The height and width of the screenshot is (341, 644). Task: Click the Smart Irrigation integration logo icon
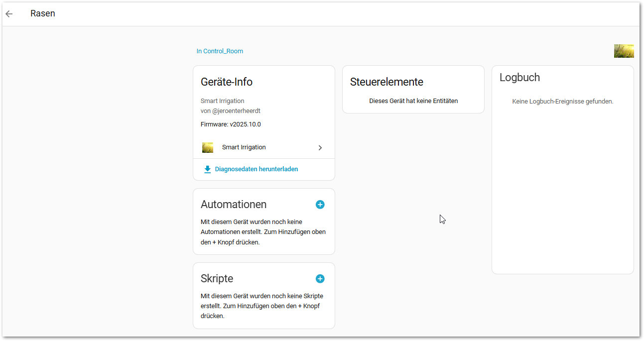tap(208, 147)
